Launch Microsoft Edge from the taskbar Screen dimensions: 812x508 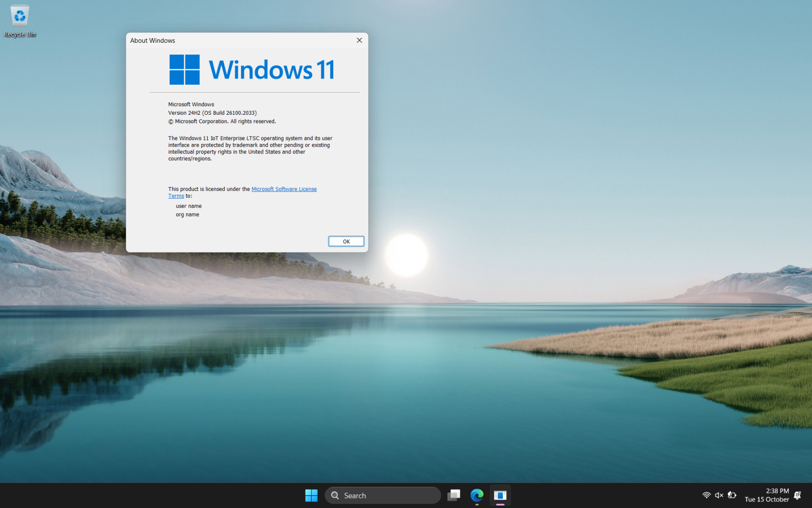477,495
